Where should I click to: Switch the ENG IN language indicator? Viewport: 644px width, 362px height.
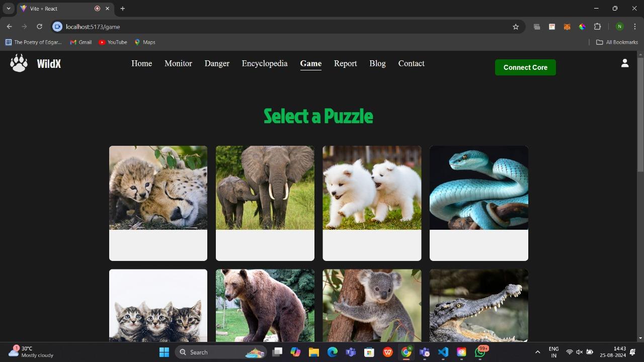point(553,352)
